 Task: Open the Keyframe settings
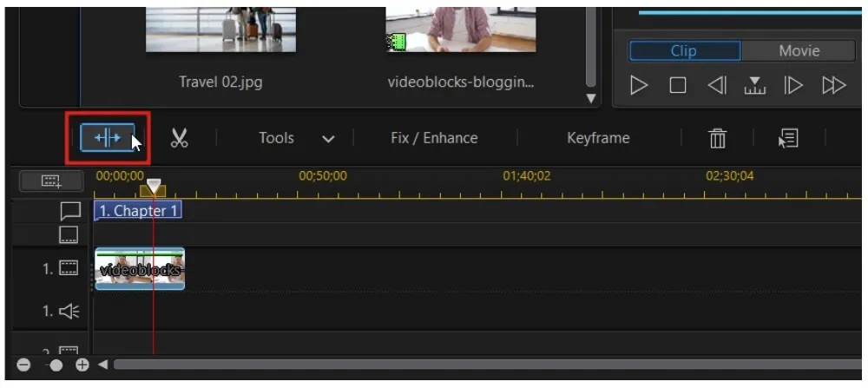tap(598, 138)
